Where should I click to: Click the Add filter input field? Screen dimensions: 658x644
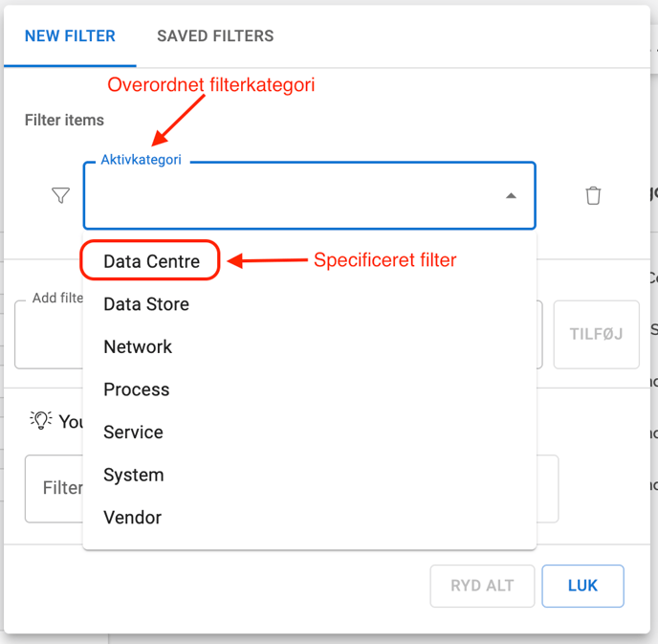[48, 335]
